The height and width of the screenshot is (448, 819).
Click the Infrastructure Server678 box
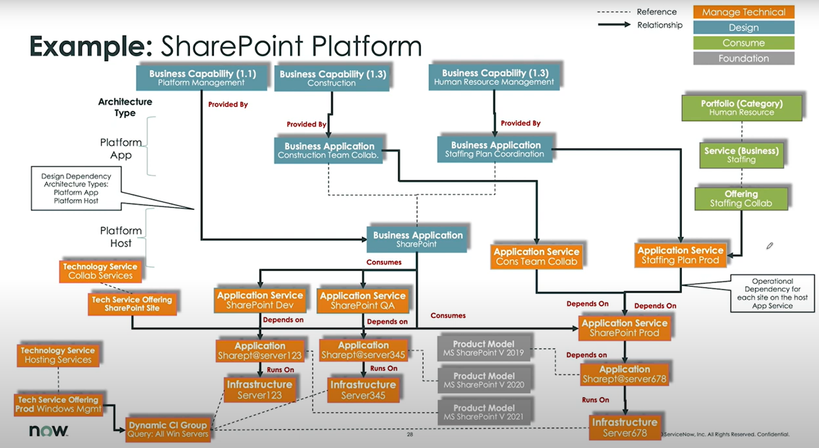[624, 427]
